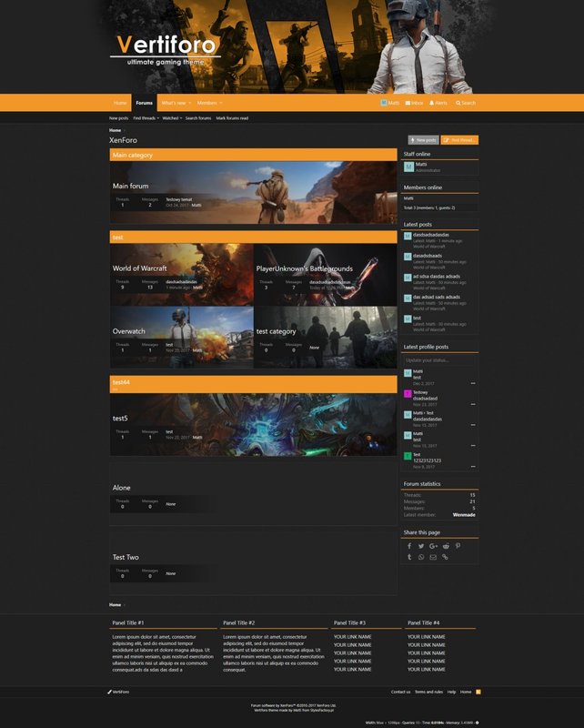Open the options dots on Dec 2, 2017 profile post
Screen dimensions: 584x728
(x=473, y=383)
